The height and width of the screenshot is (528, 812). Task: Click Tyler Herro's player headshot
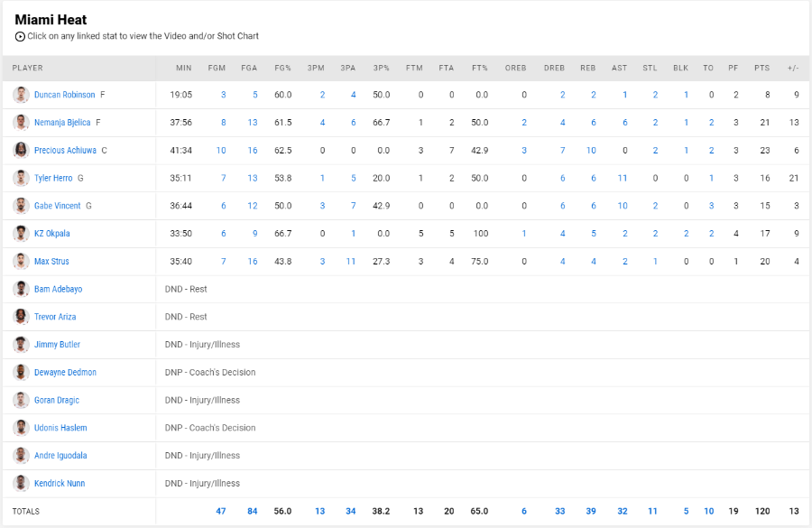[21, 178]
